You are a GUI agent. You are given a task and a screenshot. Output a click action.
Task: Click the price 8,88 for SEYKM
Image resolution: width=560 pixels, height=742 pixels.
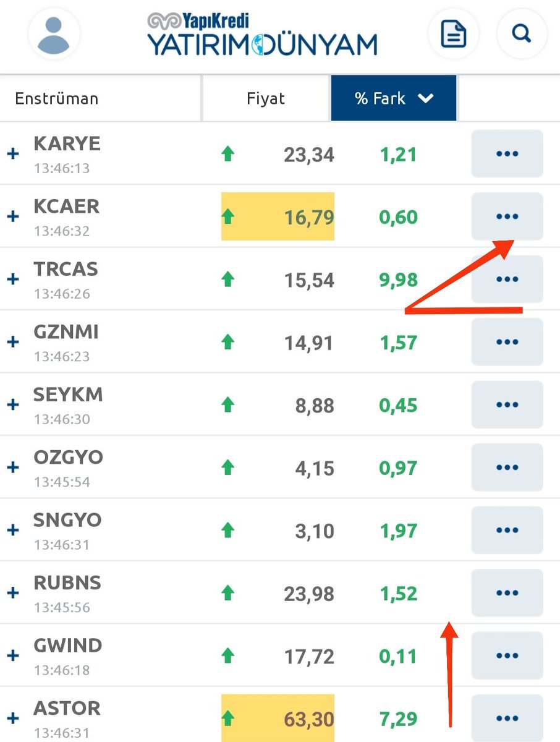pos(314,406)
